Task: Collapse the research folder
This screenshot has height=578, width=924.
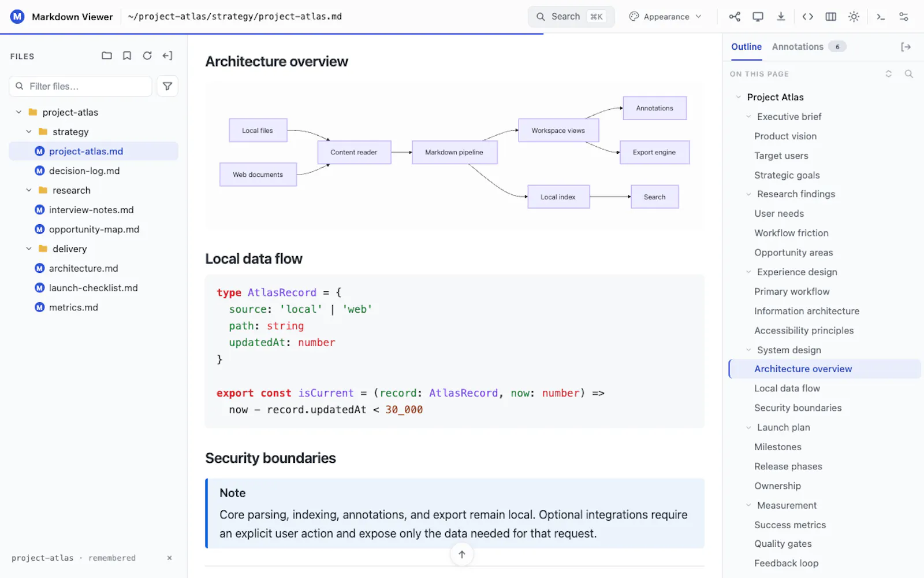Action: [x=29, y=190]
